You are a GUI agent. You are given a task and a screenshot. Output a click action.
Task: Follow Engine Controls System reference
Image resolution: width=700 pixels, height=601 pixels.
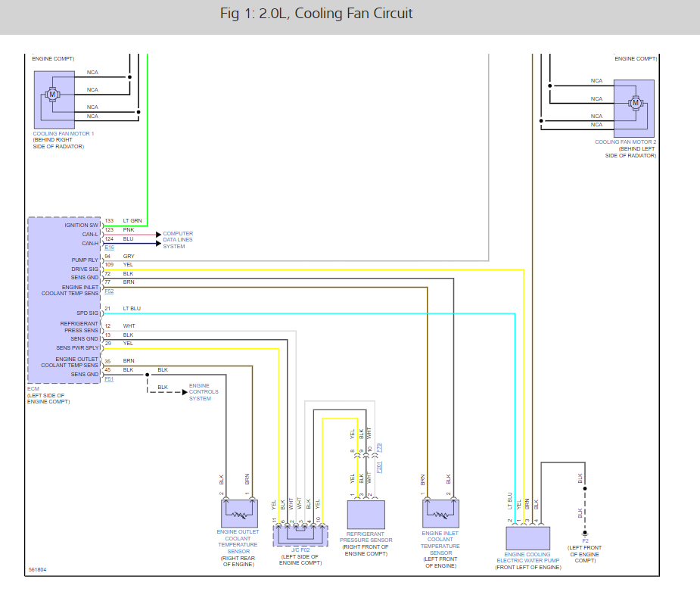(204, 392)
